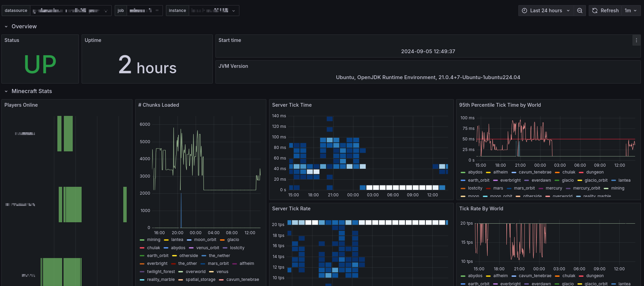The width and height of the screenshot is (644, 286).
Task: Click the clock icon in time picker
Action: pos(524,11)
